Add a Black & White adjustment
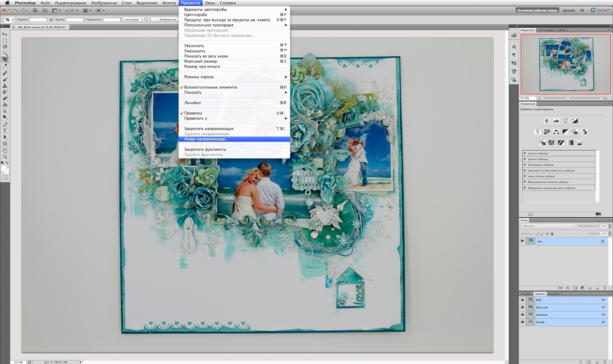613x364 pixels. point(565,132)
